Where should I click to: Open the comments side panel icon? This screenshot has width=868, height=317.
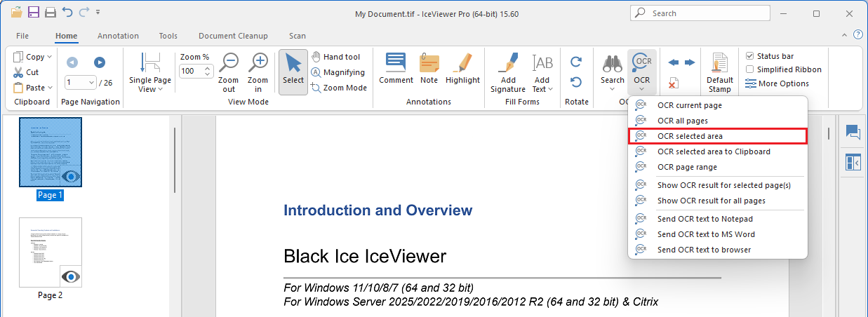click(x=853, y=133)
